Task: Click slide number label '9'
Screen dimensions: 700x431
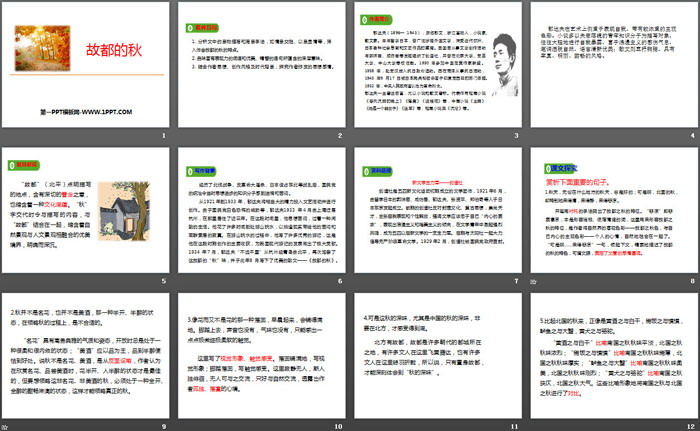Action: (164, 427)
